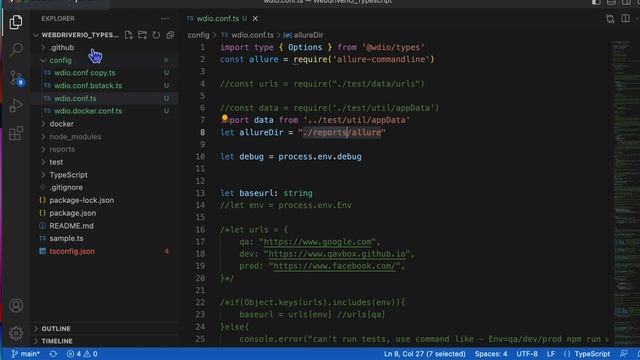Screen dimensions: 640x360
Task: Open package-lock.json file
Action: [x=82, y=200]
